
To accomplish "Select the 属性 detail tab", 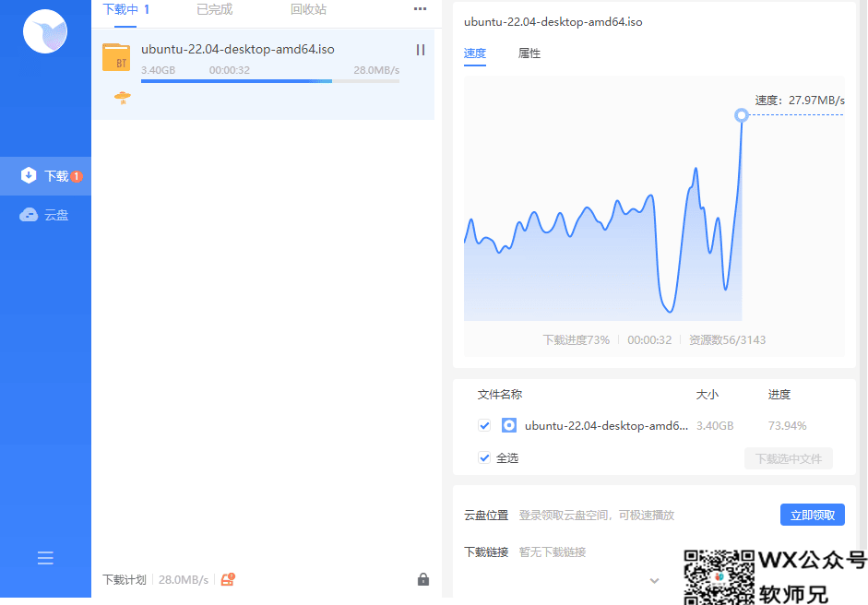I will coord(529,53).
